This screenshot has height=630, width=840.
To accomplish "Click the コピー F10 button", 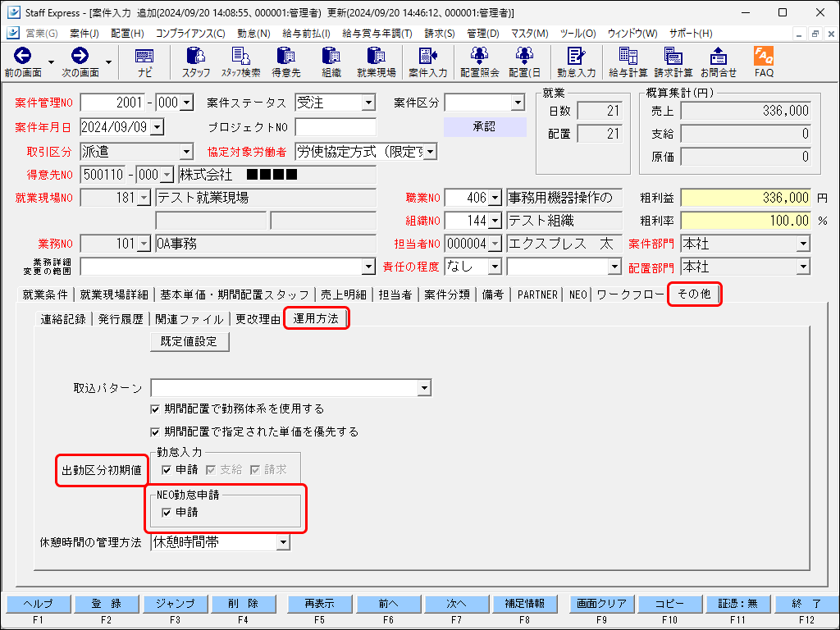I will (669, 605).
